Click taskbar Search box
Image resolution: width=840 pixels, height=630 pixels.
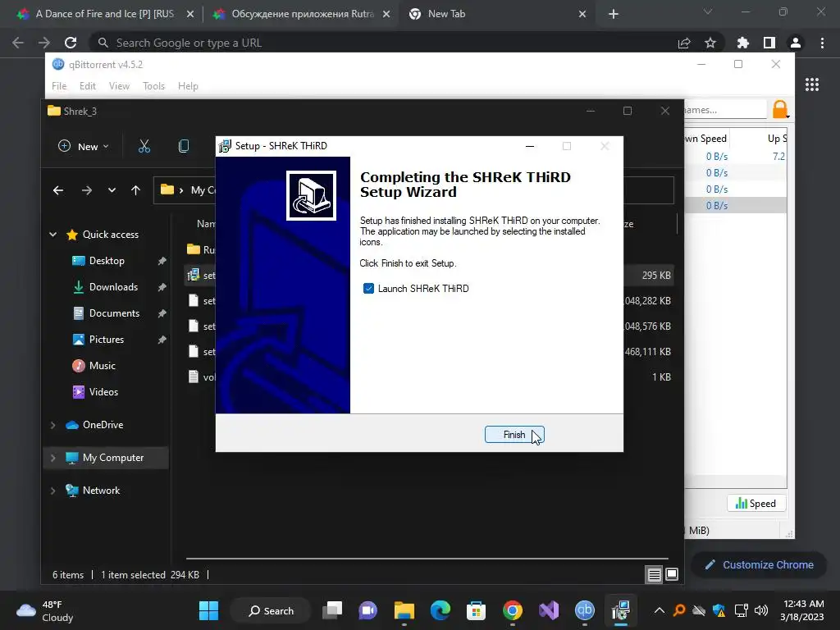tap(271, 610)
